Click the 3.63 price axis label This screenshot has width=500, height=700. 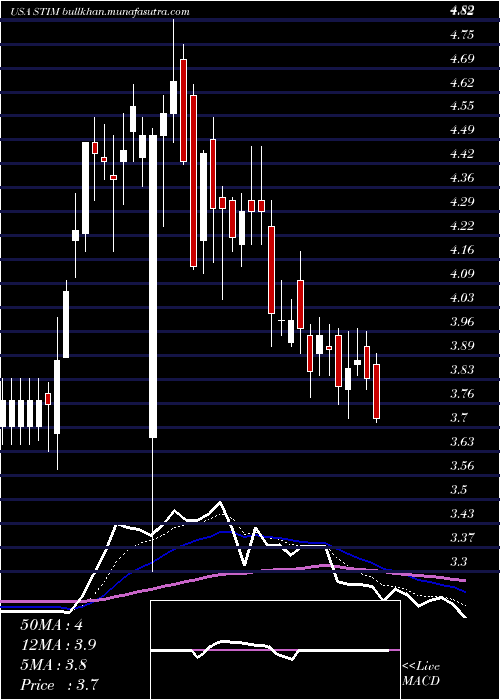click(462, 442)
